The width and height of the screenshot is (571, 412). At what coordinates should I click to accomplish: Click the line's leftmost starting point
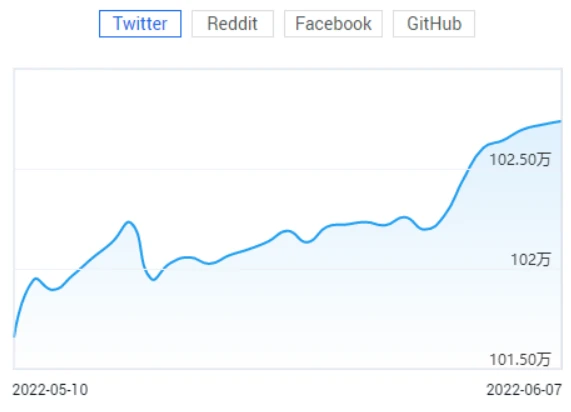(x=15, y=336)
